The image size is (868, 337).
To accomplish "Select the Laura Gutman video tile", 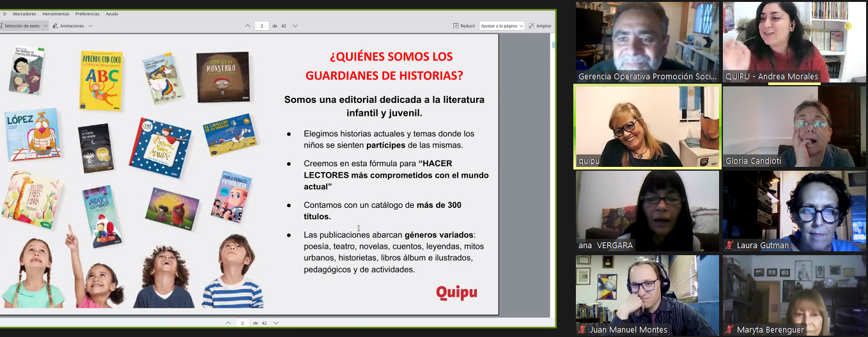I will [x=794, y=210].
